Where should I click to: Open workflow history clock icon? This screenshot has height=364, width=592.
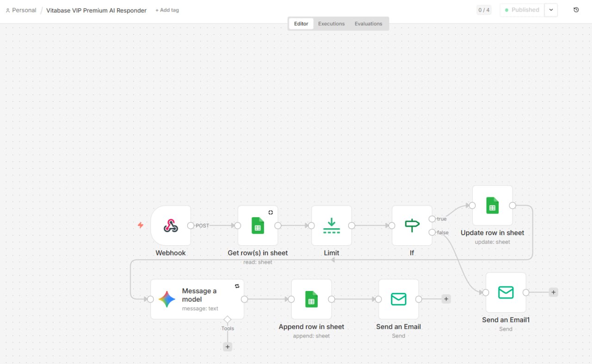(x=576, y=10)
